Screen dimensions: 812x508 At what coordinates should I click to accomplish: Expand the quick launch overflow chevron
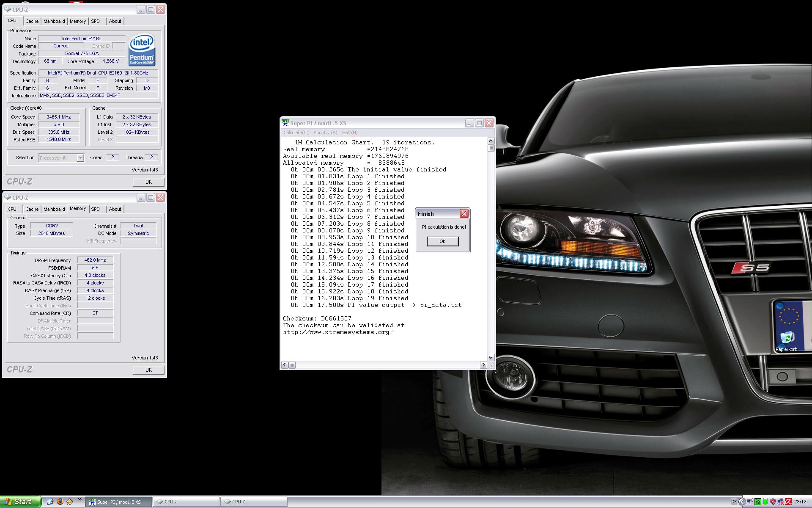pyautogui.click(x=80, y=500)
